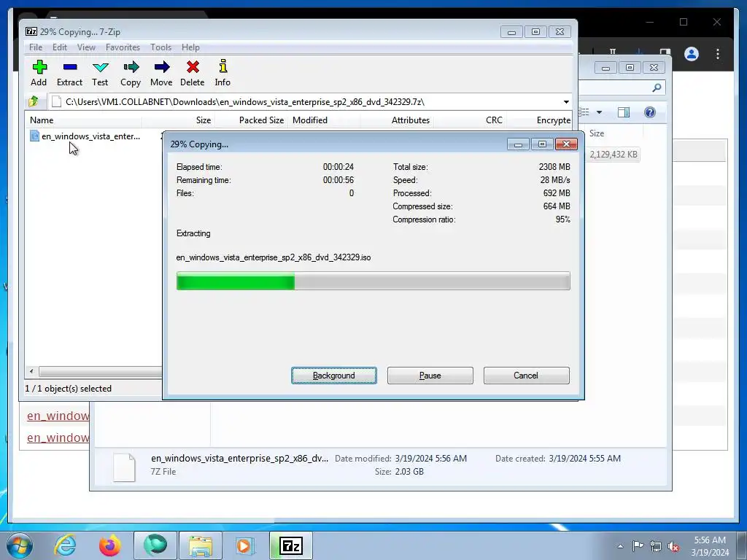Click the network tray icon
Viewport: 747px width, 560px height.
pos(656,546)
